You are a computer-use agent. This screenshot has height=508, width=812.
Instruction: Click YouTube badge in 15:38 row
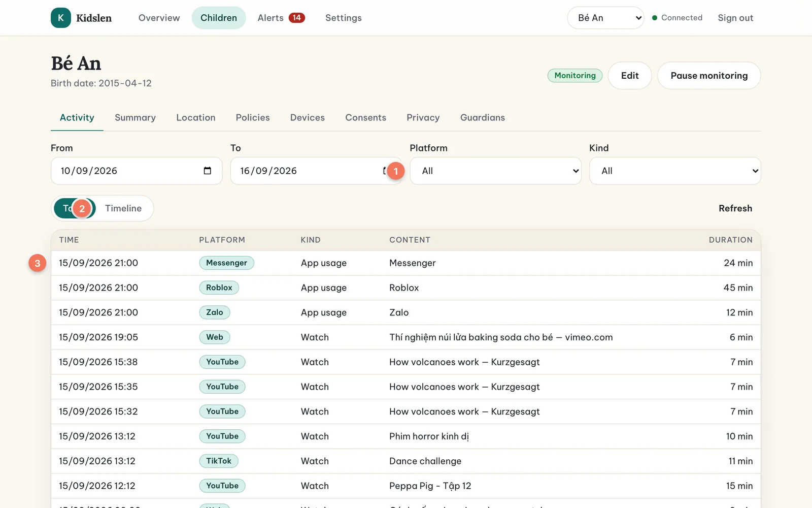point(222,362)
